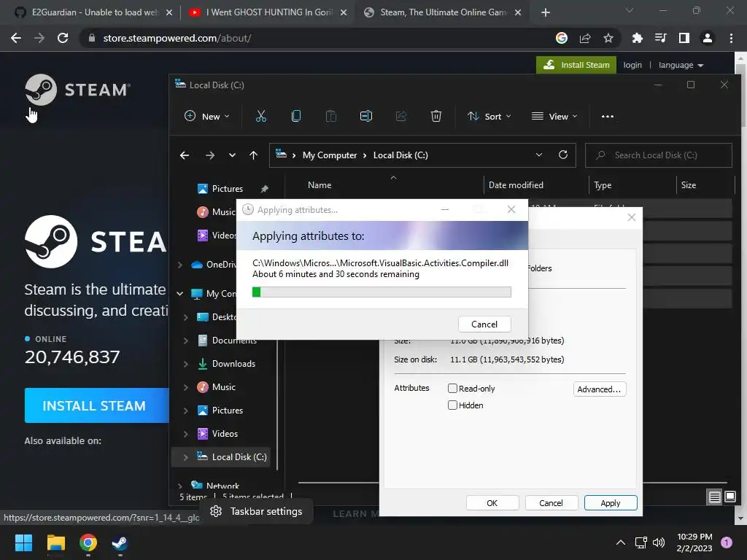
Task: Click the Search Local Disk (C:) field
Action: tap(659, 155)
